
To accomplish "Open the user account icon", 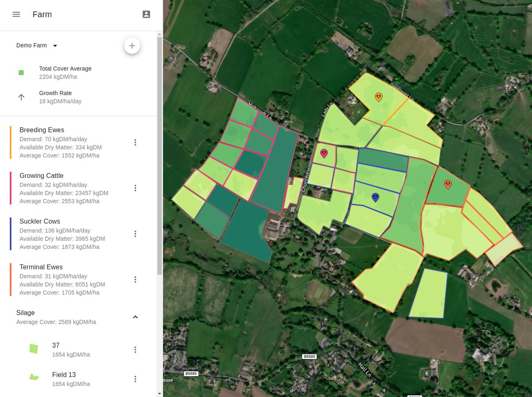I will coord(146,14).
